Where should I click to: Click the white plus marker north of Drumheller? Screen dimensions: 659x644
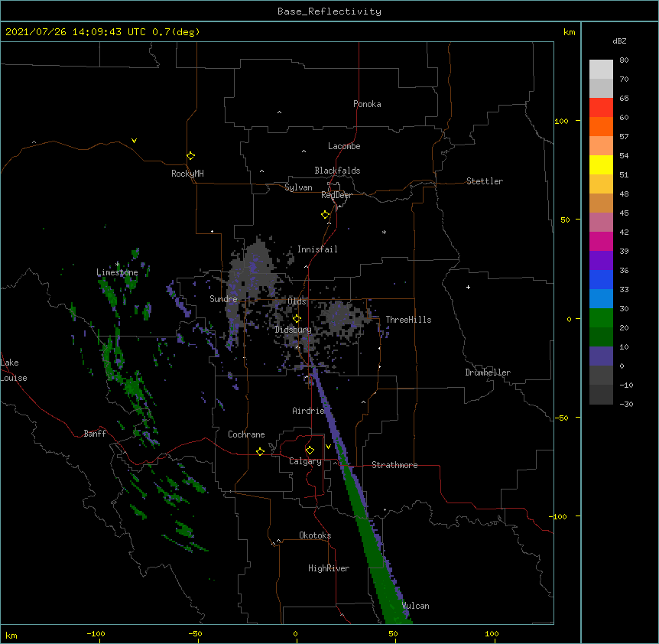pos(468,287)
